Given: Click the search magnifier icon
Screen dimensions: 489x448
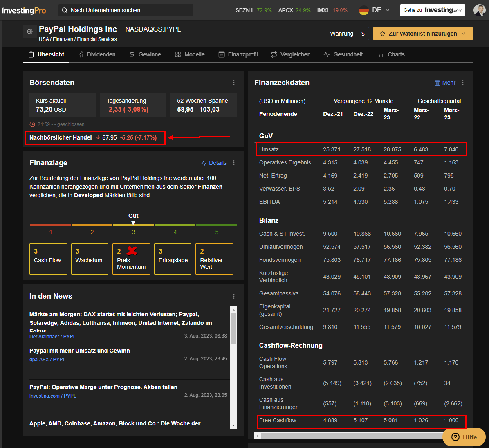Looking at the screenshot, I should 65,10.
